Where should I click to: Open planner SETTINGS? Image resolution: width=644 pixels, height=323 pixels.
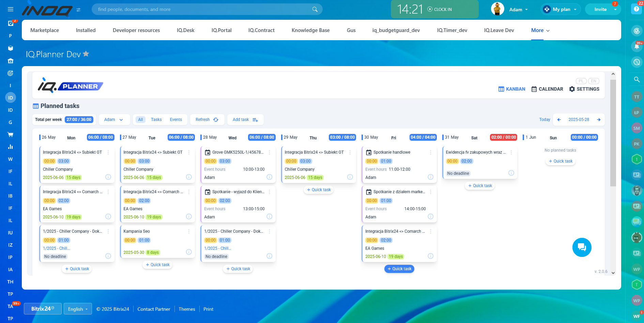tap(584, 89)
